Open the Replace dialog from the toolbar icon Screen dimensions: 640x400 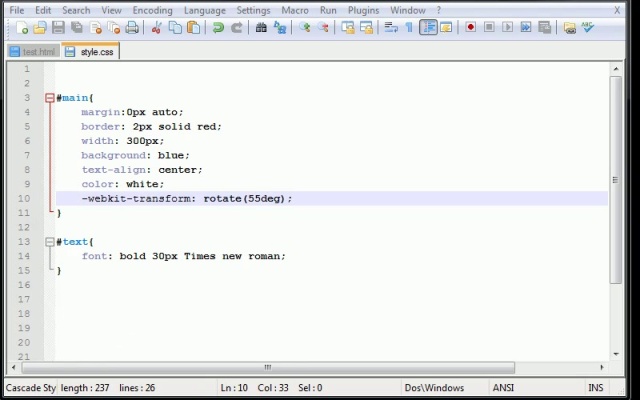(x=280, y=27)
